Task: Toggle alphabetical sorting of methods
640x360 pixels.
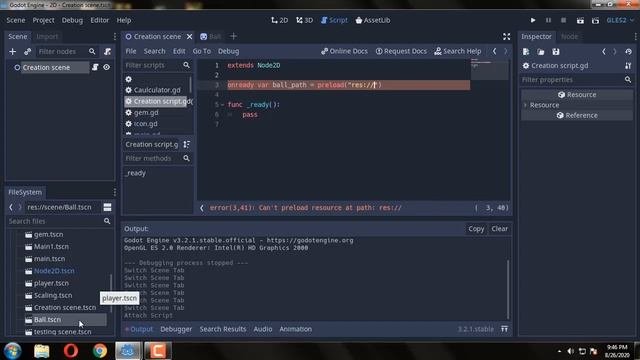Action: [187, 144]
